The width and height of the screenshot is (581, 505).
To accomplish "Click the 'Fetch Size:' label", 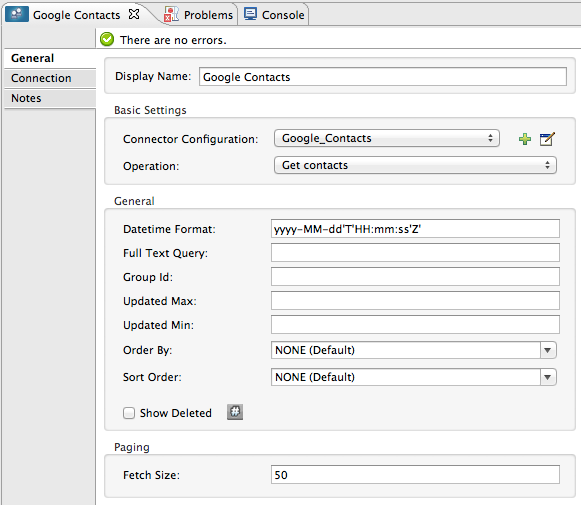I will [x=151, y=475].
